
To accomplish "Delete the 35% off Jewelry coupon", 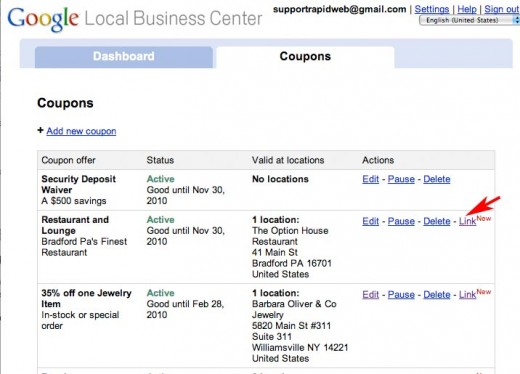I will pyautogui.click(x=437, y=294).
